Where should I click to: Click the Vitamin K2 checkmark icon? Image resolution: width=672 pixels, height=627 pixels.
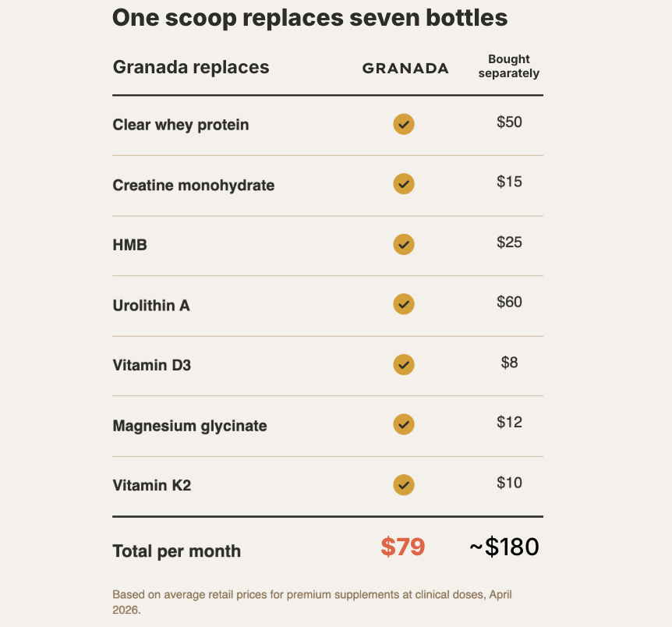click(404, 484)
